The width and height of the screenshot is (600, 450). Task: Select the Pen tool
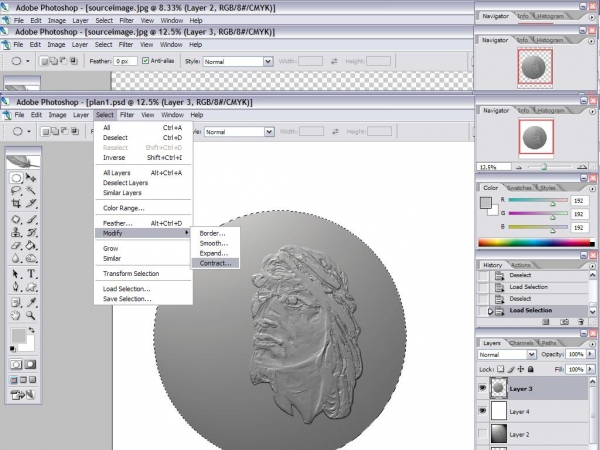point(16,287)
